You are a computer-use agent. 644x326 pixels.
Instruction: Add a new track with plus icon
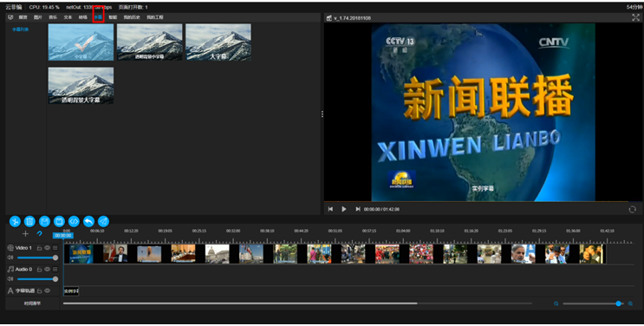[x=25, y=233]
